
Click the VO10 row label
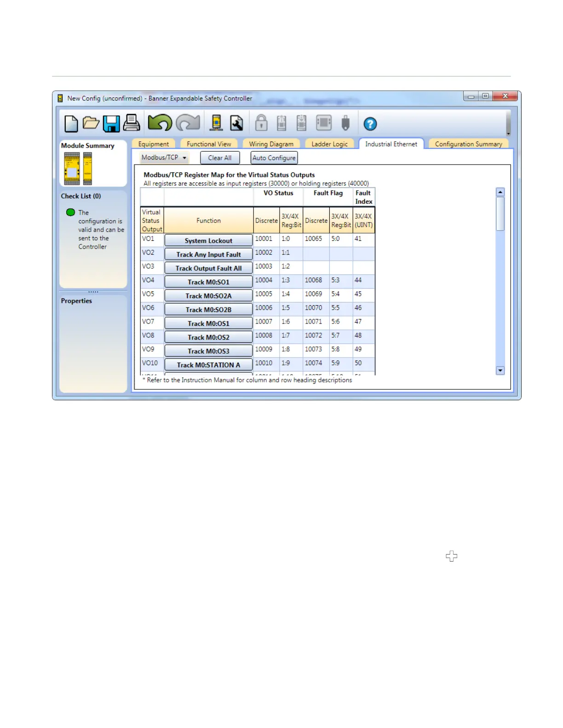(x=149, y=363)
